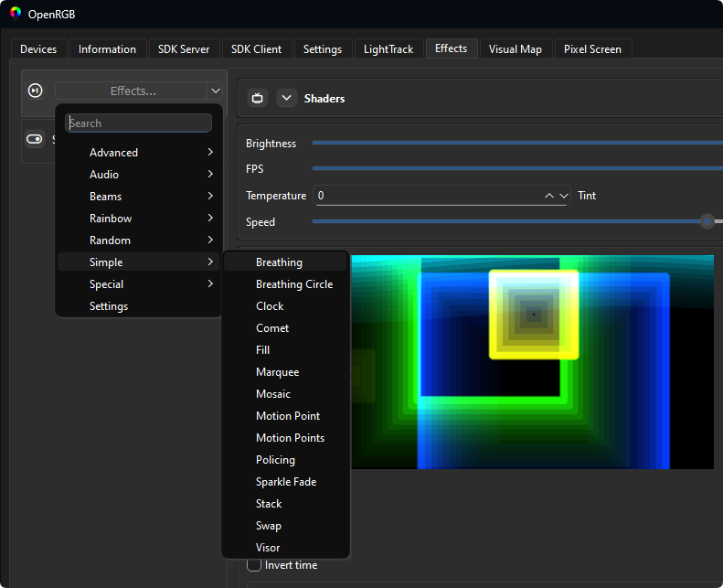Click the effects Search field
The width and height of the screenshot is (723, 588).
[x=138, y=123]
